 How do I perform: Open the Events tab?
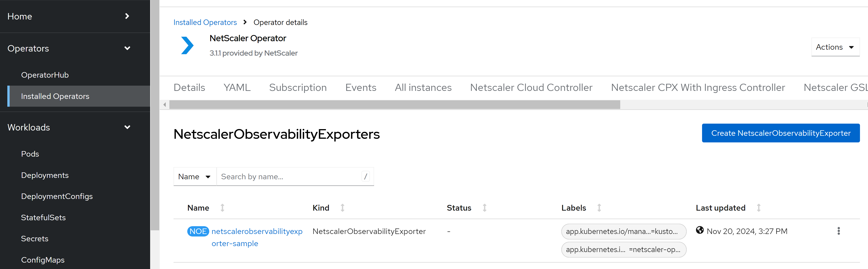coord(361,87)
